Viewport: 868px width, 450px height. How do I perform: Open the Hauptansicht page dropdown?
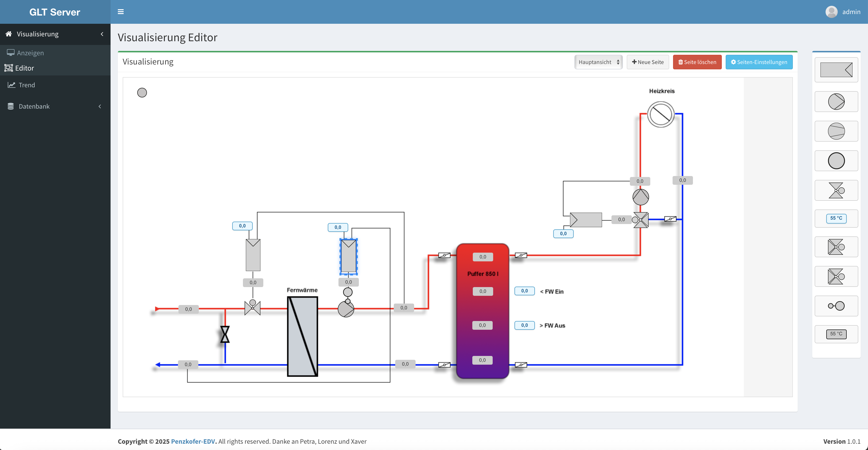coord(598,62)
